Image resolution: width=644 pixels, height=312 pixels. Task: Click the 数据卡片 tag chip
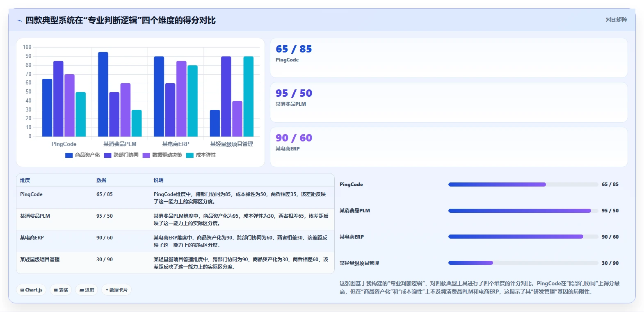coord(116,290)
